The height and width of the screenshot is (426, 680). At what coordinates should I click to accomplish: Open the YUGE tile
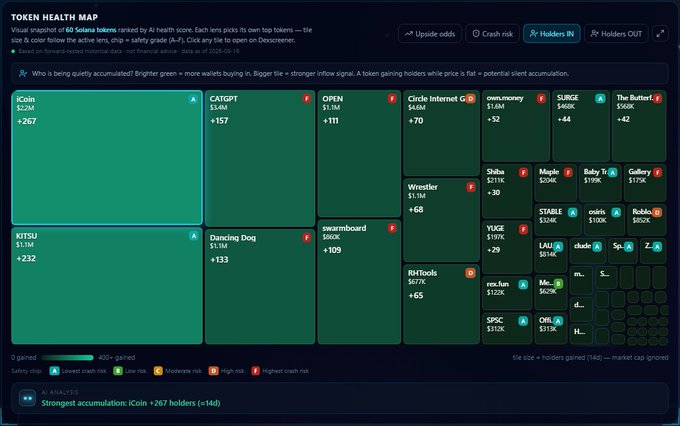pos(507,247)
